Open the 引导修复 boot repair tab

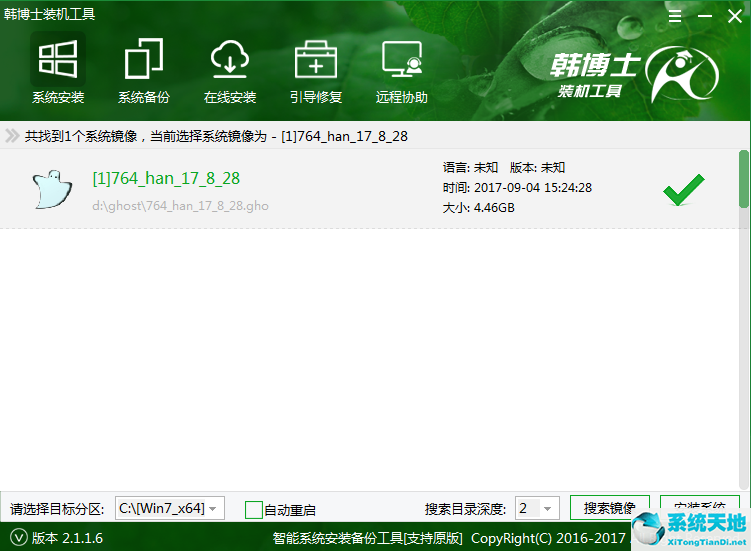pyautogui.click(x=316, y=69)
